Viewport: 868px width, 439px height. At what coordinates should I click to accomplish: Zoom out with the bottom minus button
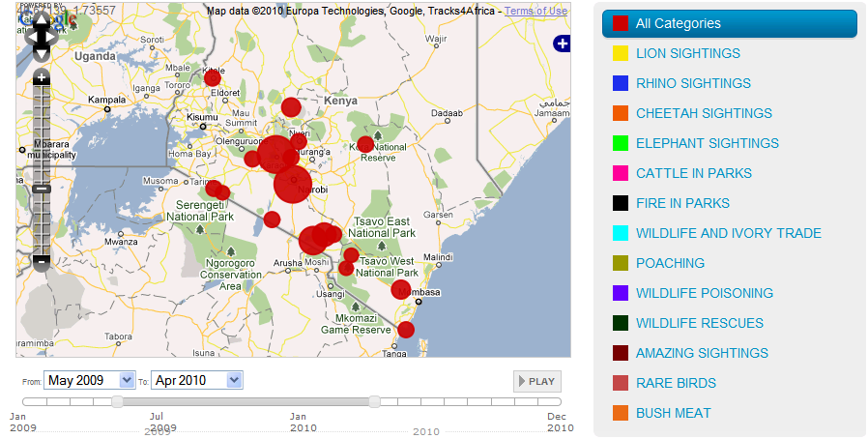click(42, 261)
